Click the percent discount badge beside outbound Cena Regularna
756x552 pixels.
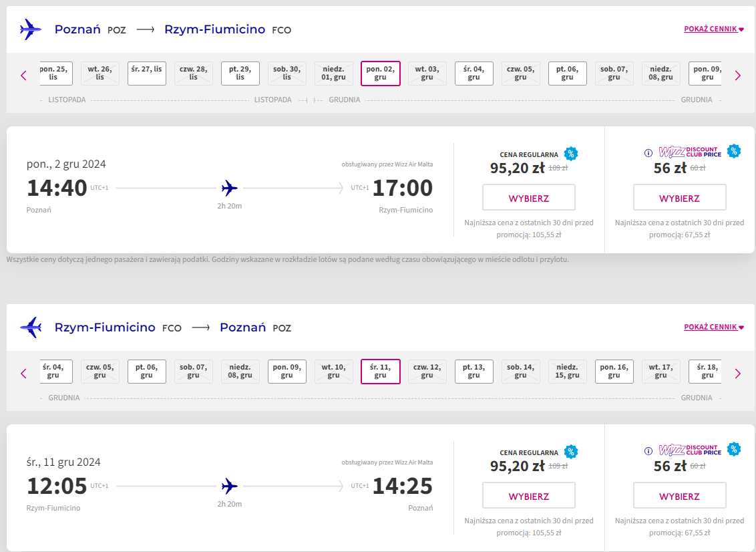click(571, 154)
